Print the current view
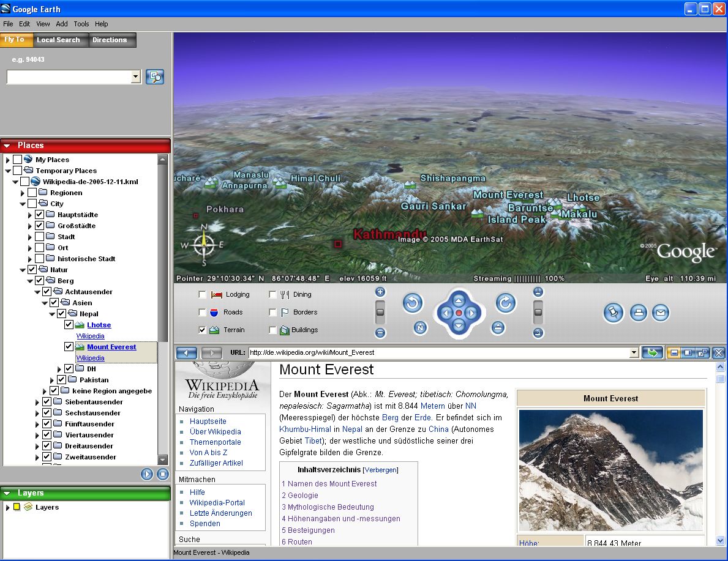Screen dimensions: 728x561 (639, 313)
